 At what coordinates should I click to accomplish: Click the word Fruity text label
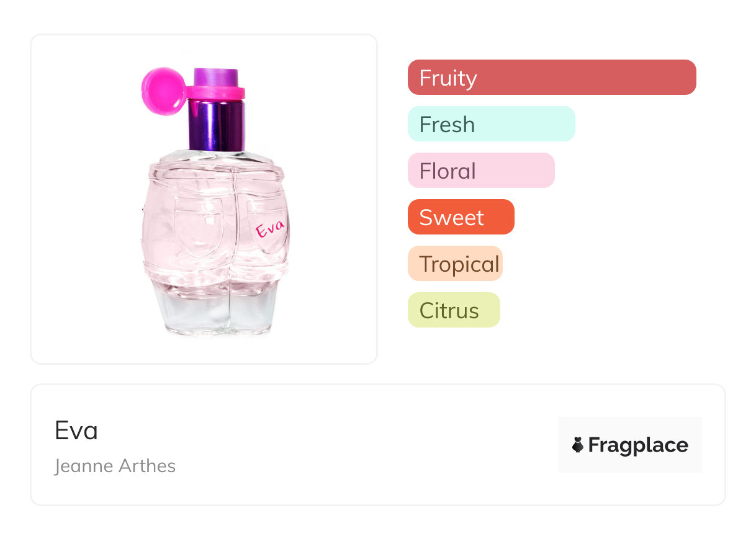coord(448,78)
